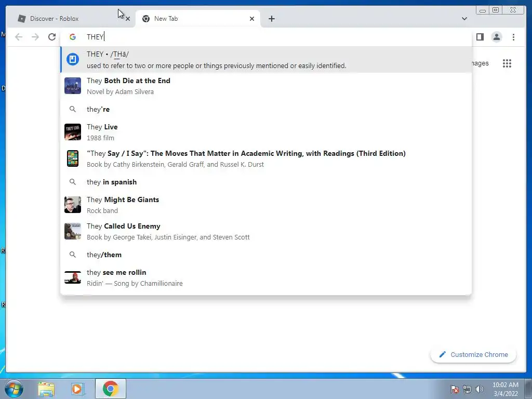532x399 pixels.
Task: Choose They Both Die at the End
Action: (x=266, y=86)
